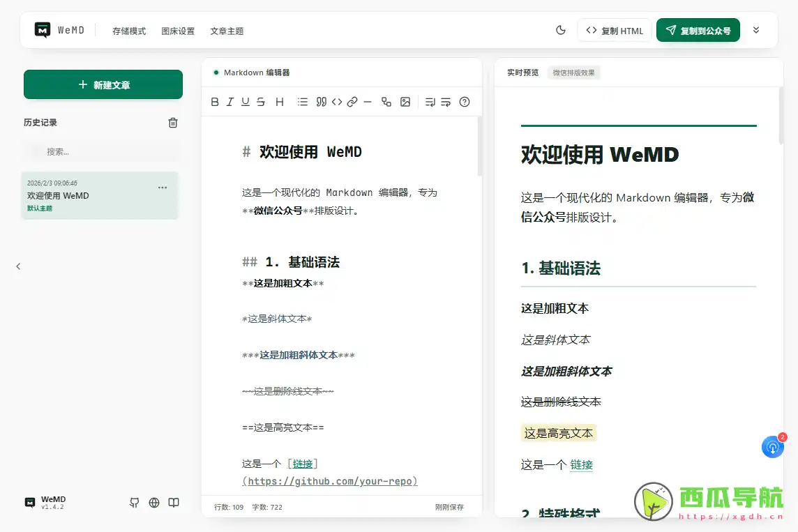Click the 默认主题 tag on article
The image size is (798, 532).
click(40, 208)
